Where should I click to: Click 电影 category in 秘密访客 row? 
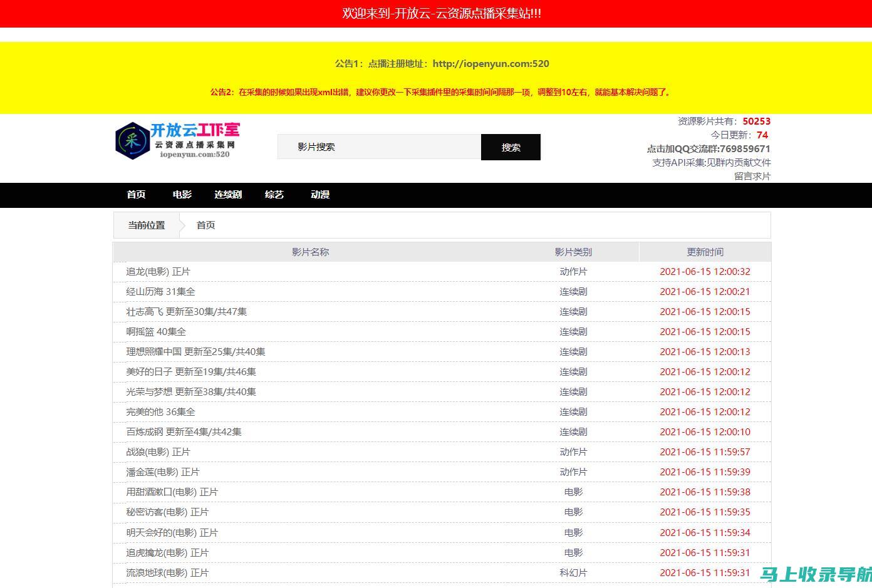[x=573, y=512]
